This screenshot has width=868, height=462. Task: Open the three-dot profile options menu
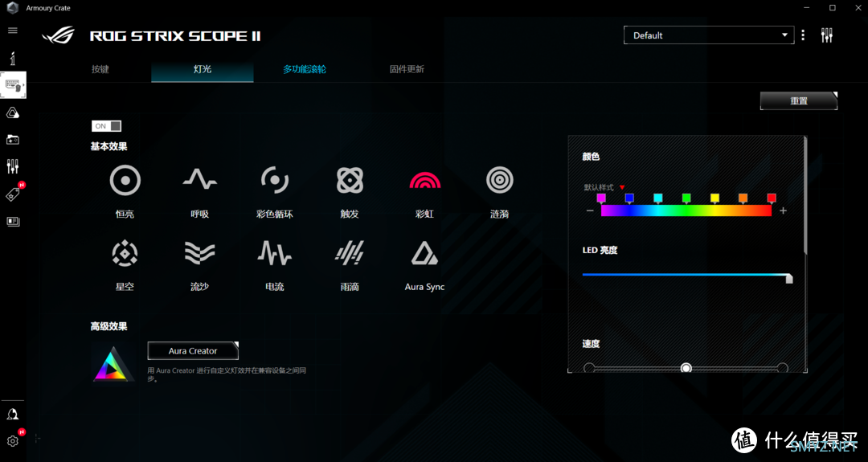tap(803, 35)
